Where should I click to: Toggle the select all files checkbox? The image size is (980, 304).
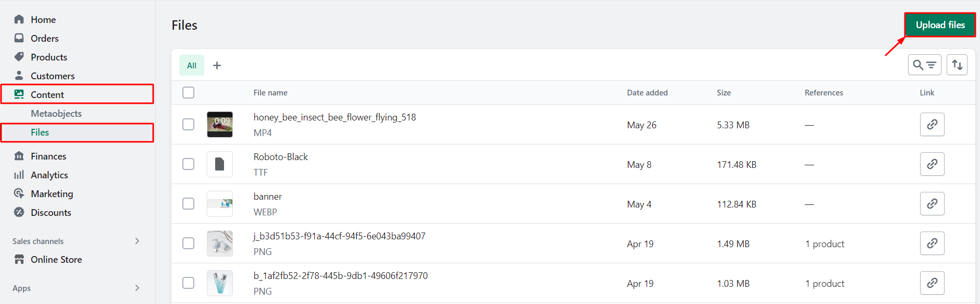189,93
